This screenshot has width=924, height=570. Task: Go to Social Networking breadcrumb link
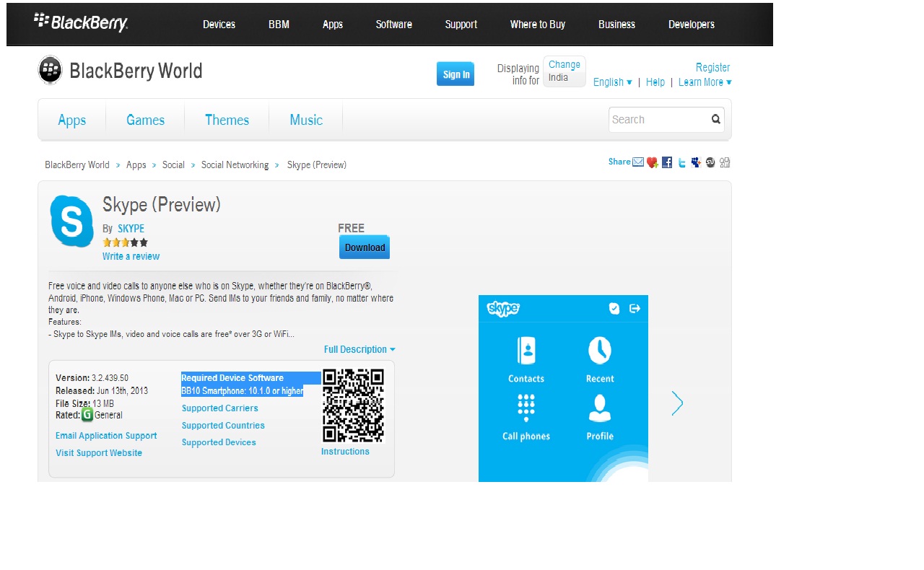[235, 165]
